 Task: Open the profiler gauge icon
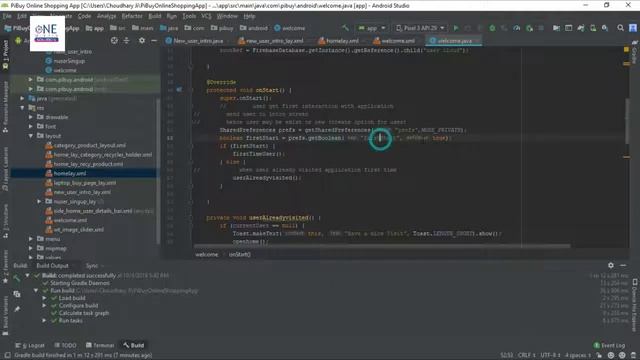pyautogui.click(x=517, y=28)
